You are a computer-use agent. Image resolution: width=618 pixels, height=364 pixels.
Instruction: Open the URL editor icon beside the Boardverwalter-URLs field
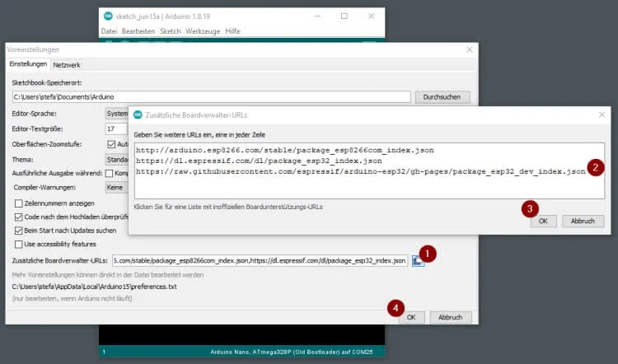point(417,261)
